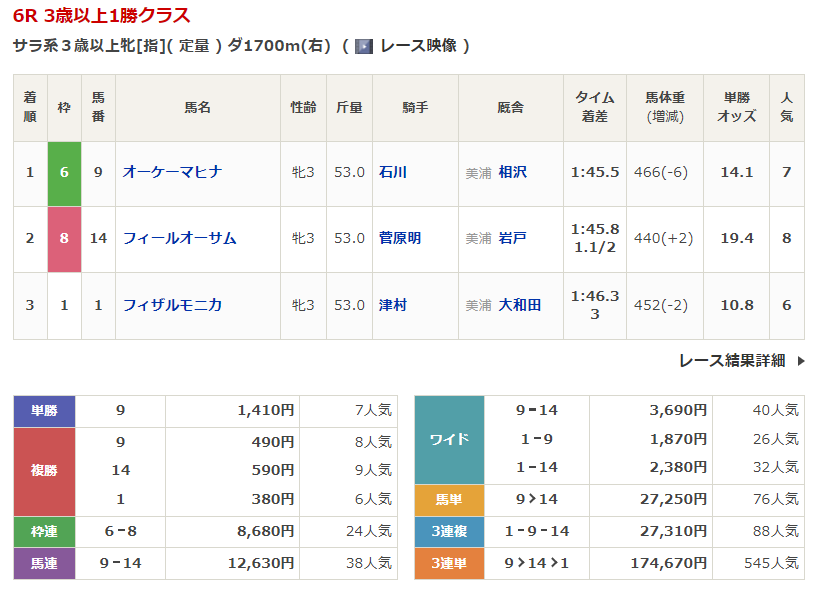Click the white frame 1 cell
Viewport: 823px width, 590px height.
[x=64, y=305]
